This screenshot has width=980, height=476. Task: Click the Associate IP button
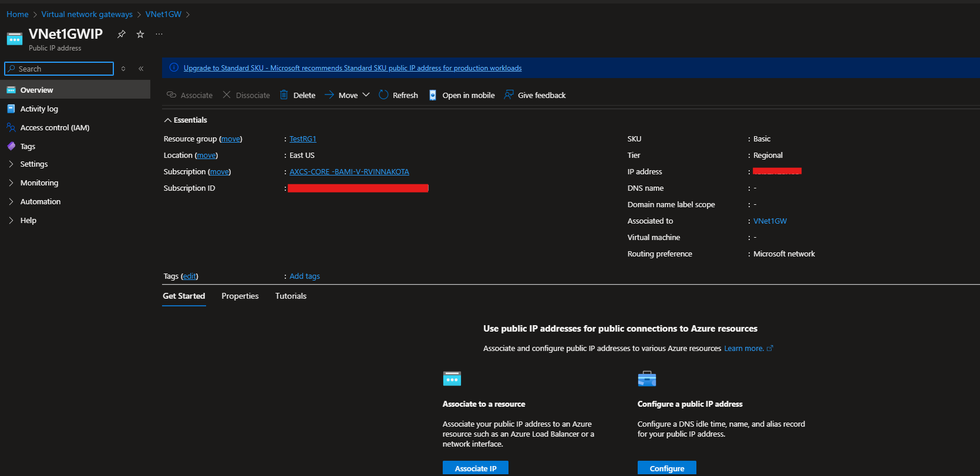coord(476,468)
